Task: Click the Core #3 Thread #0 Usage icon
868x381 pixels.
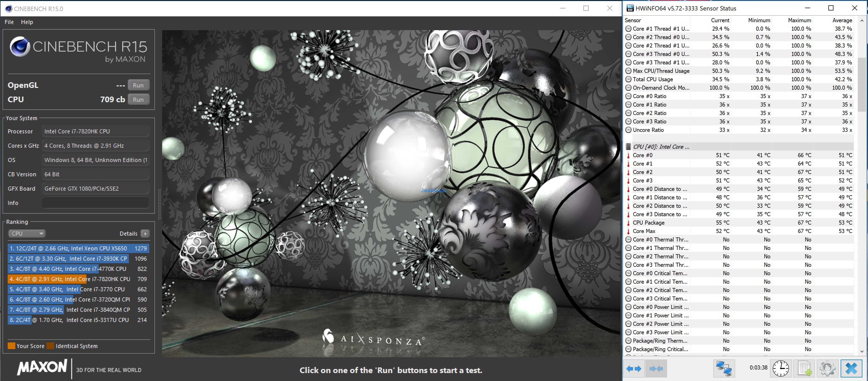Action: (628, 54)
